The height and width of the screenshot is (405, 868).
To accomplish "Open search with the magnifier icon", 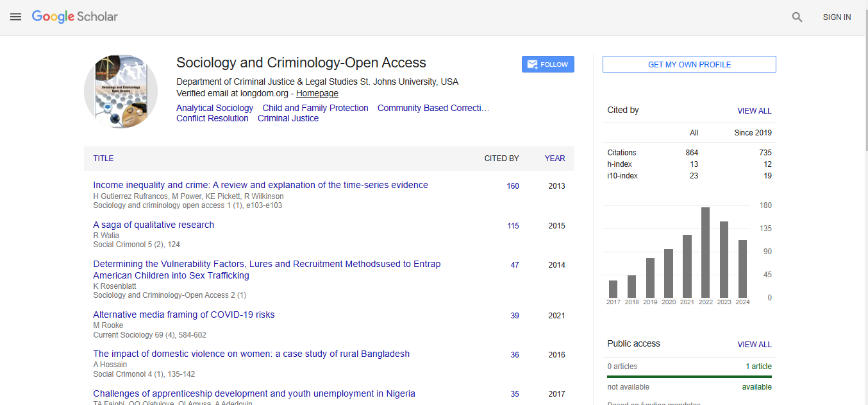I will point(797,17).
